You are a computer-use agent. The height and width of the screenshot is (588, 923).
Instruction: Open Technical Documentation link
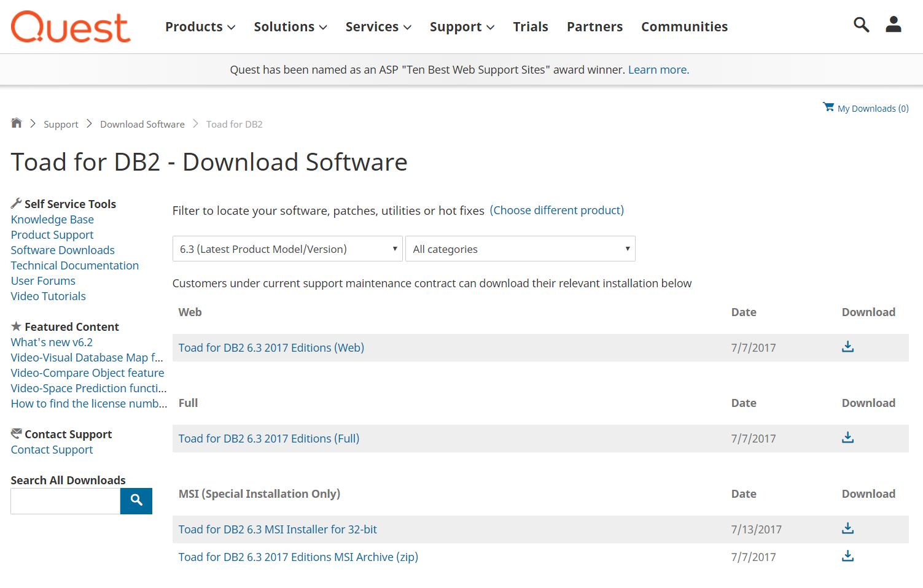[x=75, y=266]
